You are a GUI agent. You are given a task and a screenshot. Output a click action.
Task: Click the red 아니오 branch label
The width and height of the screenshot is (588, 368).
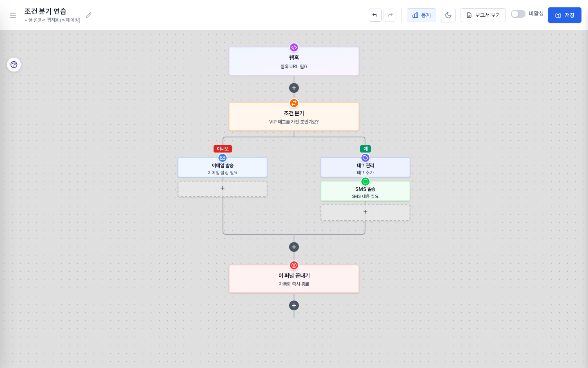click(223, 149)
